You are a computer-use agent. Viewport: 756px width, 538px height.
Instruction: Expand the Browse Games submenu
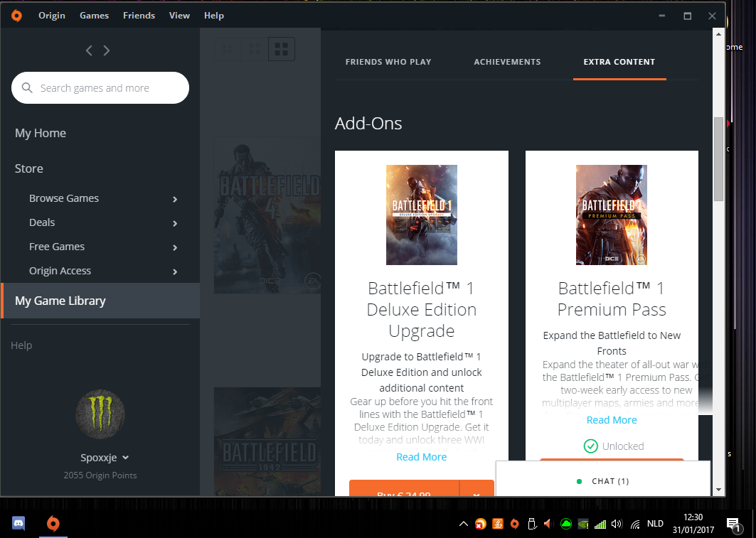(175, 199)
